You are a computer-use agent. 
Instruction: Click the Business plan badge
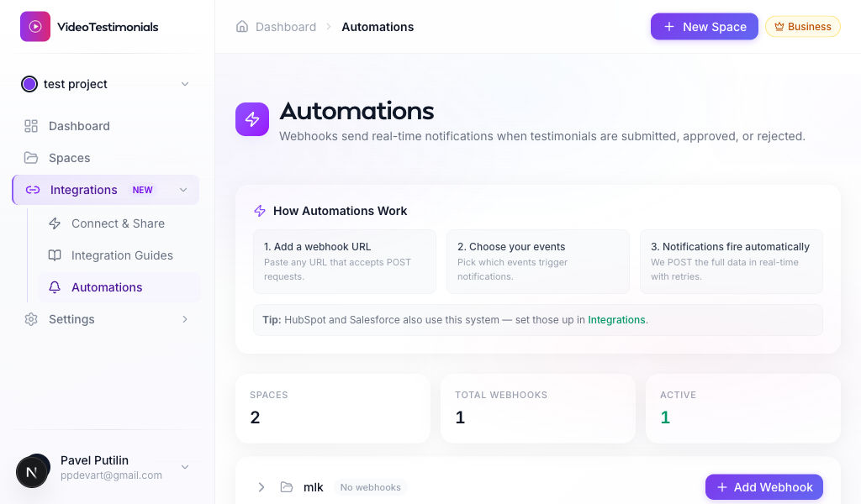(x=802, y=27)
